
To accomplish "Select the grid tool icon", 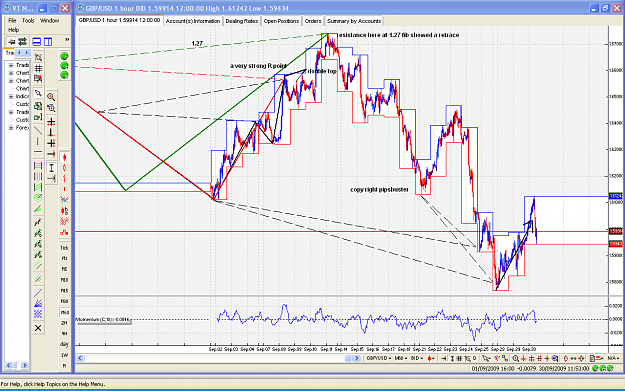I will click(x=38, y=68).
